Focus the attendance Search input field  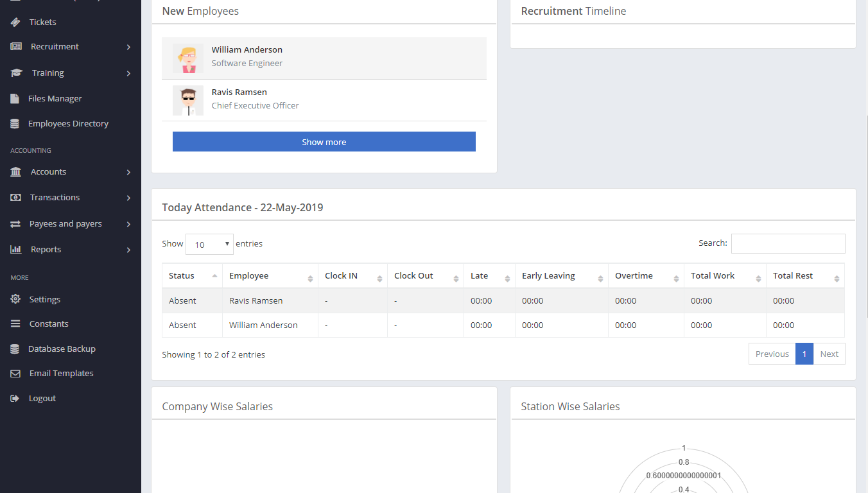point(788,244)
